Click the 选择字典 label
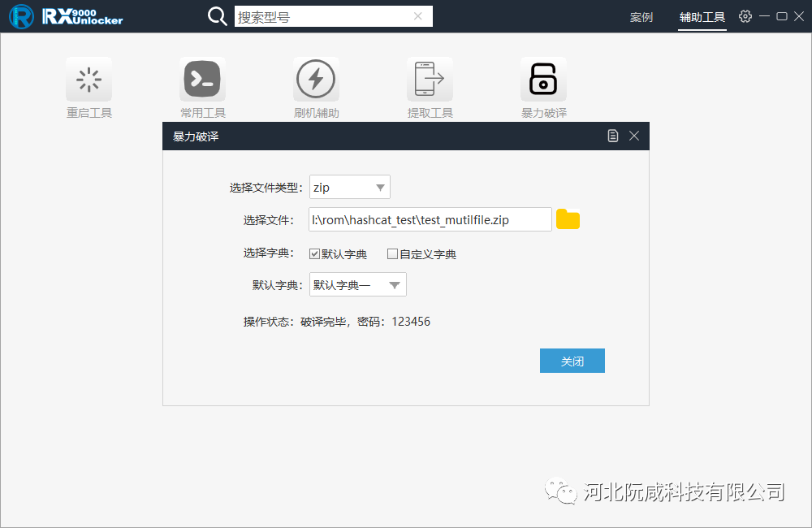The width and height of the screenshot is (812, 528). [x=269, y=253]
